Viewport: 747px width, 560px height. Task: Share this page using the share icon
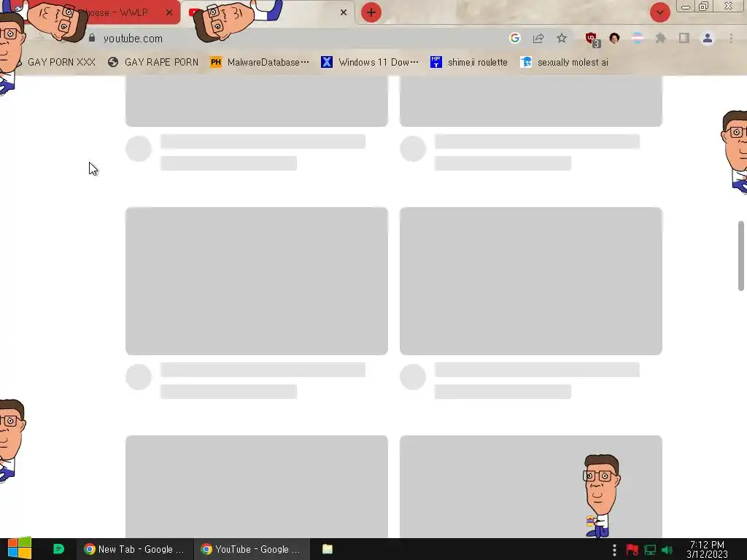point(538,38)
